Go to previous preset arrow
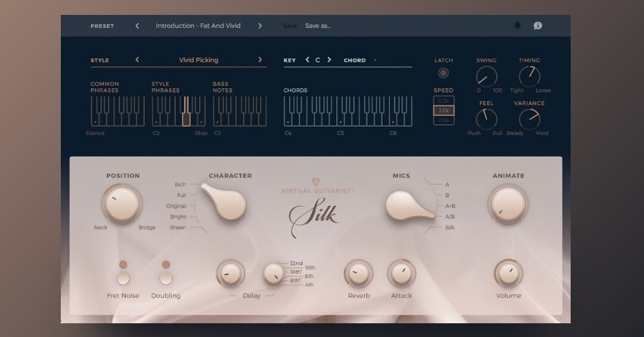This screenshot has width=644, height=337. pyautogui.click(x=137, y=26)
